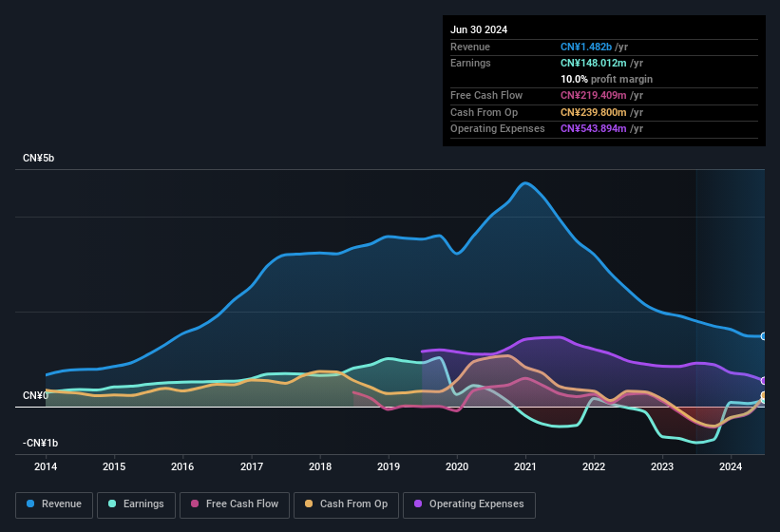Click the Revenue row label in tooltip

coord(470,47)
